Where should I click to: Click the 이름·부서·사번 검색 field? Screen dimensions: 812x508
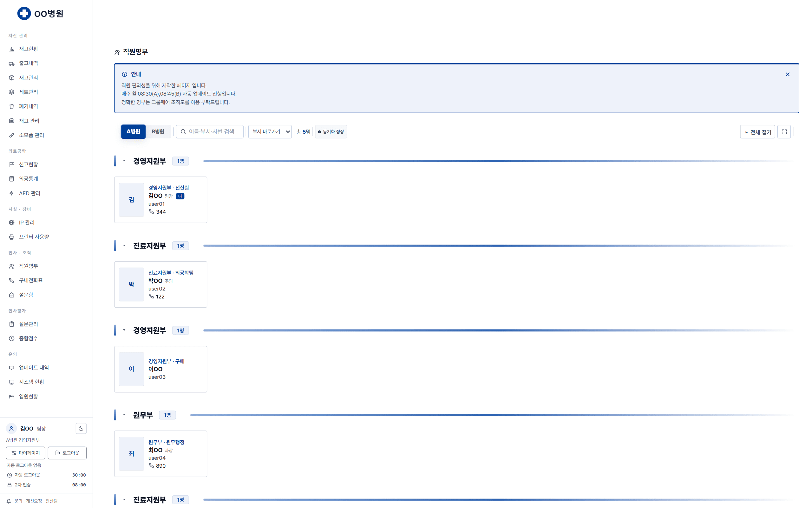coord(210,132)
